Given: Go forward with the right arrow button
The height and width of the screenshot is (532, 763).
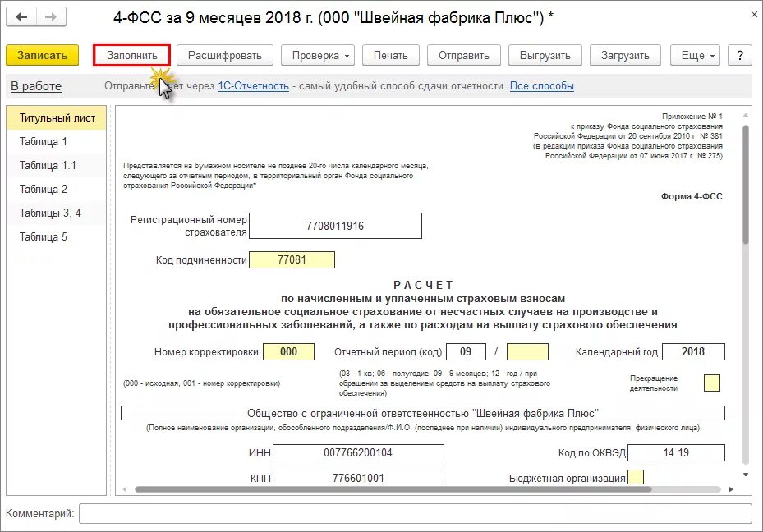Looking at the screenshot, I should pyautogui.click(x=51, y=17).
